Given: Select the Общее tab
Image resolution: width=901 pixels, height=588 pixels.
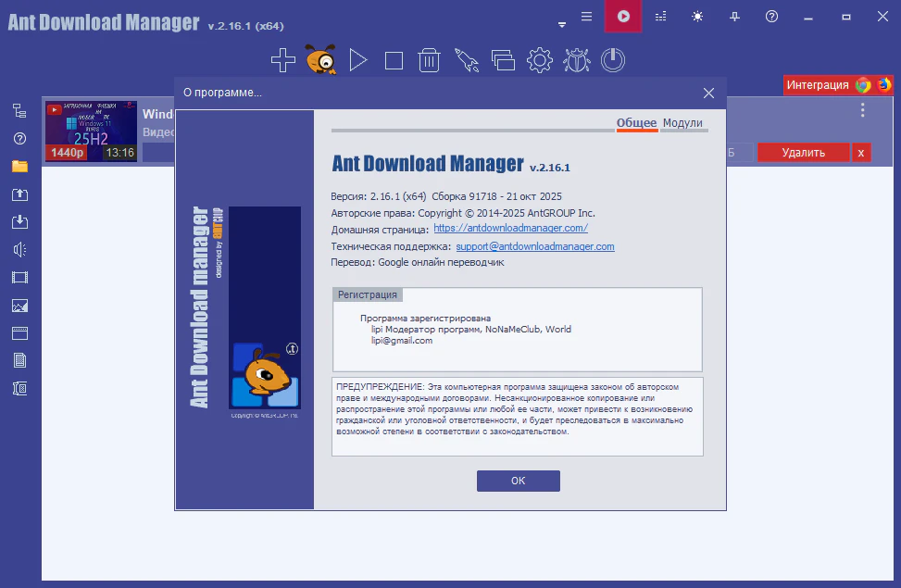Looking at the screenshot, I should (x=636, y=123).
